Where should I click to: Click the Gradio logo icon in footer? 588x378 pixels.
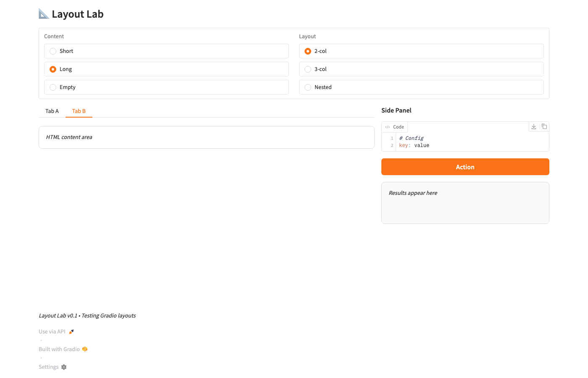click(x=85, y=349)
